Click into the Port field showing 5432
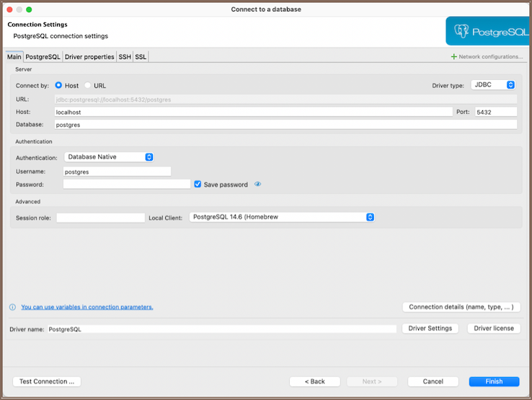The width and height of the screenshot is (532, 400). pos(496,112)
